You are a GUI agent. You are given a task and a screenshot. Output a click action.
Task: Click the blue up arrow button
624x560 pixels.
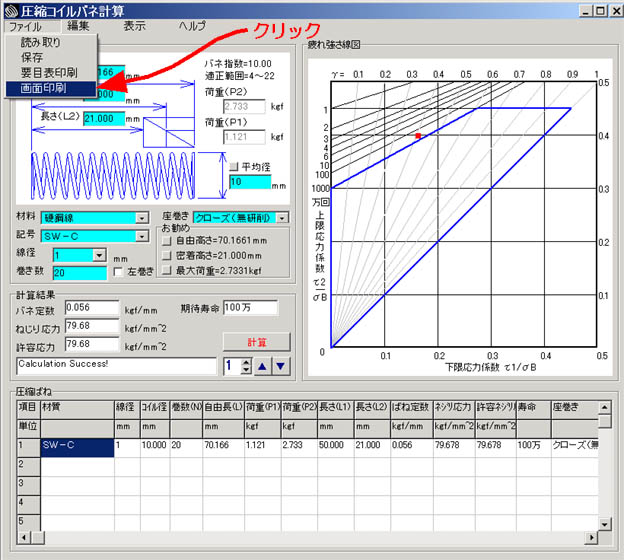tap(262, 366)
